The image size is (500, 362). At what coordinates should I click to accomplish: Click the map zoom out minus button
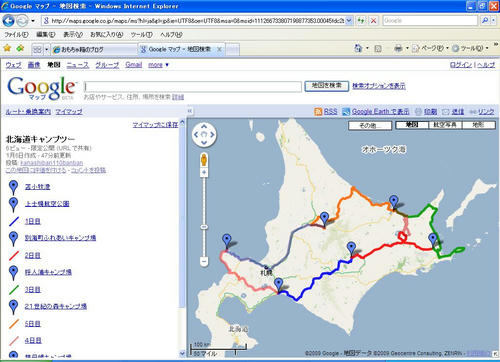pyautogui.click(x=204, y=261)
